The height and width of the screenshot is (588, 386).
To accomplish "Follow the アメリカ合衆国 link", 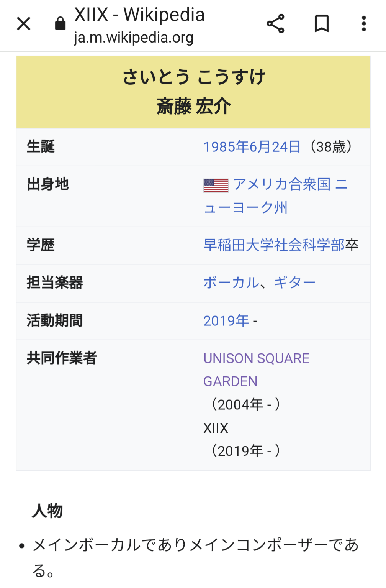I will pos(282,184).
